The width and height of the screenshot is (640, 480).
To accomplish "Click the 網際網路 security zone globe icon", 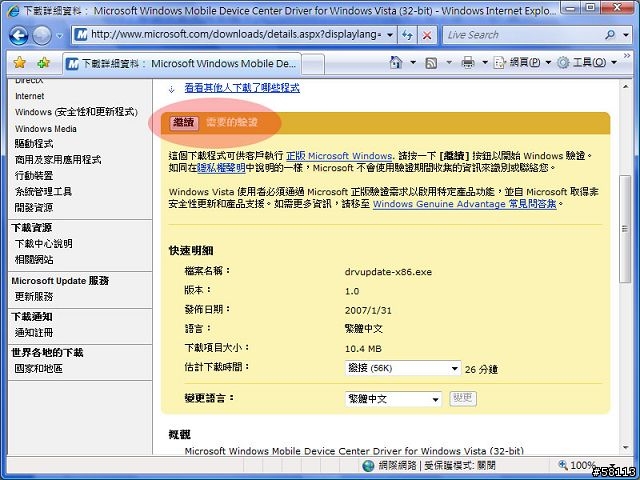I will point(368,466).
